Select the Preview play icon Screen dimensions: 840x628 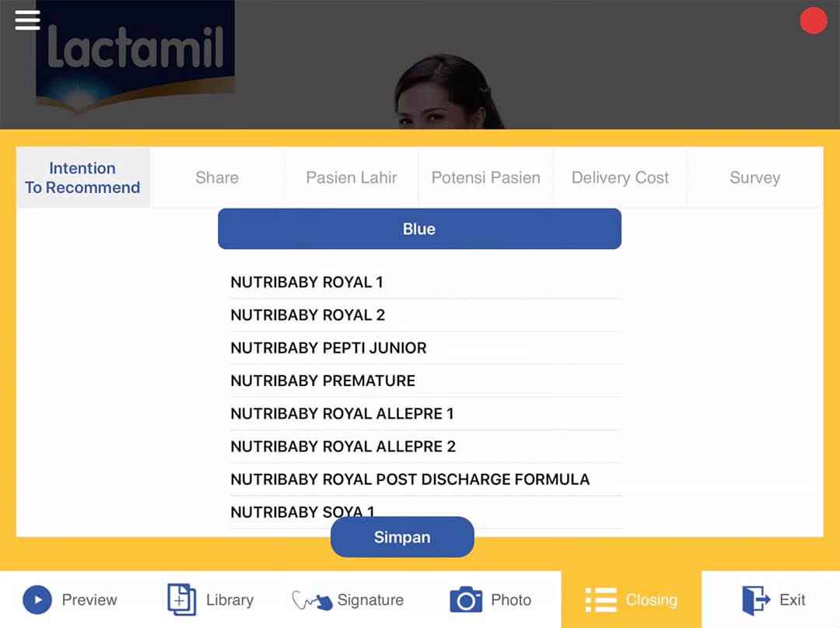(x=35, y=599)
